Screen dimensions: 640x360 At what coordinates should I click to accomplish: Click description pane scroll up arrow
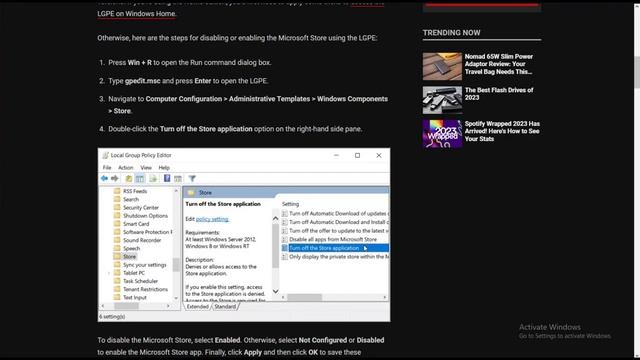[x=276, y=218]
